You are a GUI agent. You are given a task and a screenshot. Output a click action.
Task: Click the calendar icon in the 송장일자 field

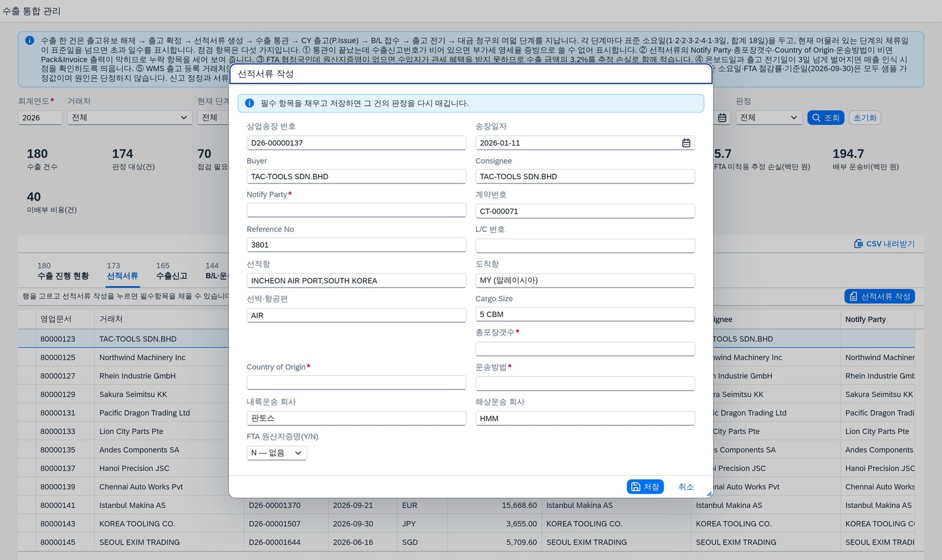tap(686, 143)
